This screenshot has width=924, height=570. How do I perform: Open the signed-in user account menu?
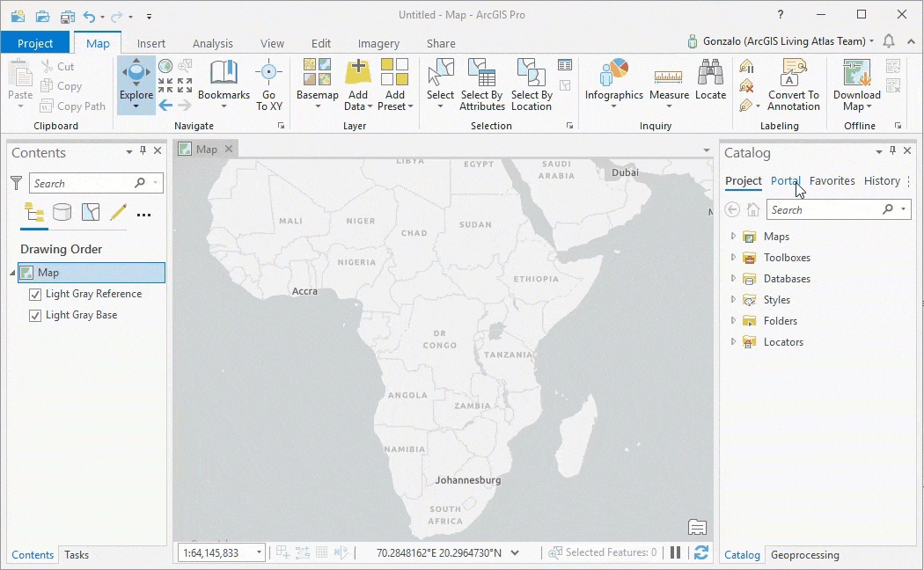pyautogui.click(x=781, y=41)
